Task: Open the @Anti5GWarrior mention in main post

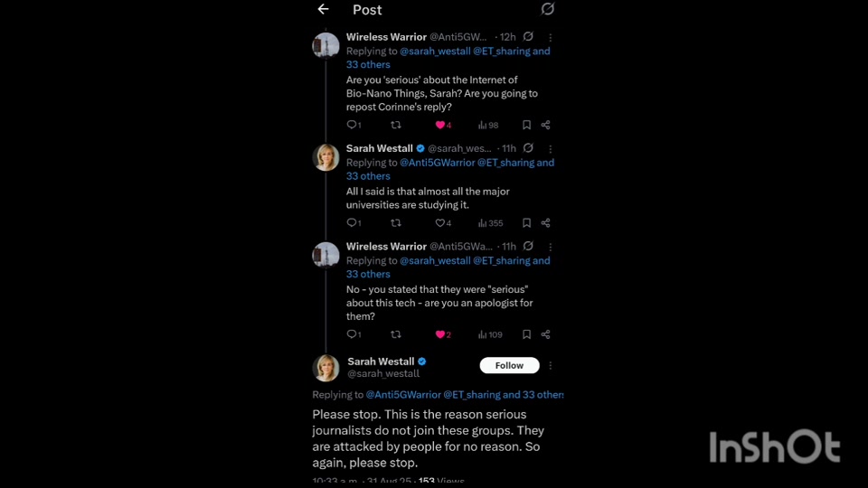Action: [403, 395]
